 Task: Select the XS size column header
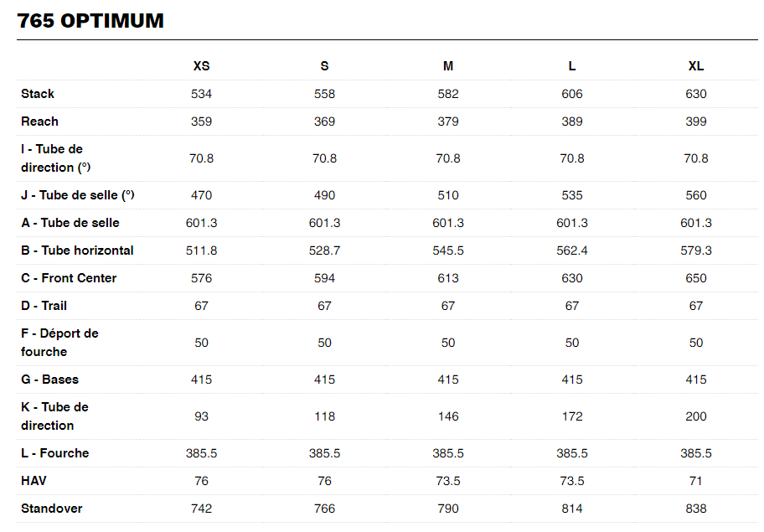coord(201,66)
